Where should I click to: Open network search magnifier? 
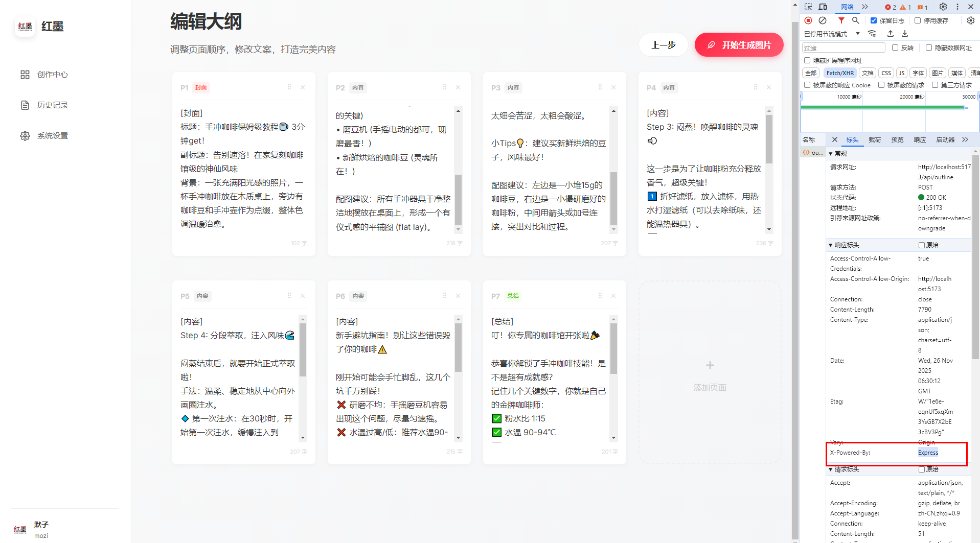(x=856, y=20)
